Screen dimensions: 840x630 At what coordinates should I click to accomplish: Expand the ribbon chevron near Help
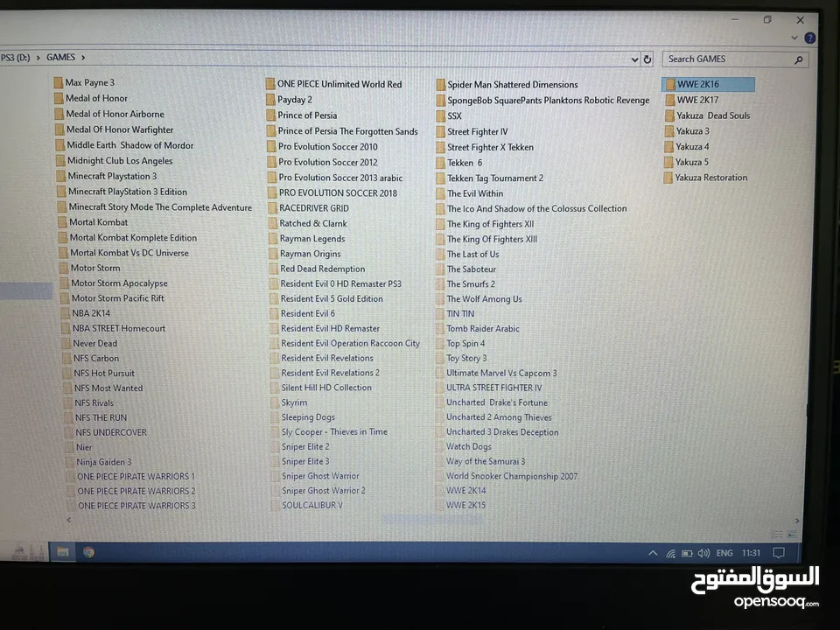794,38
